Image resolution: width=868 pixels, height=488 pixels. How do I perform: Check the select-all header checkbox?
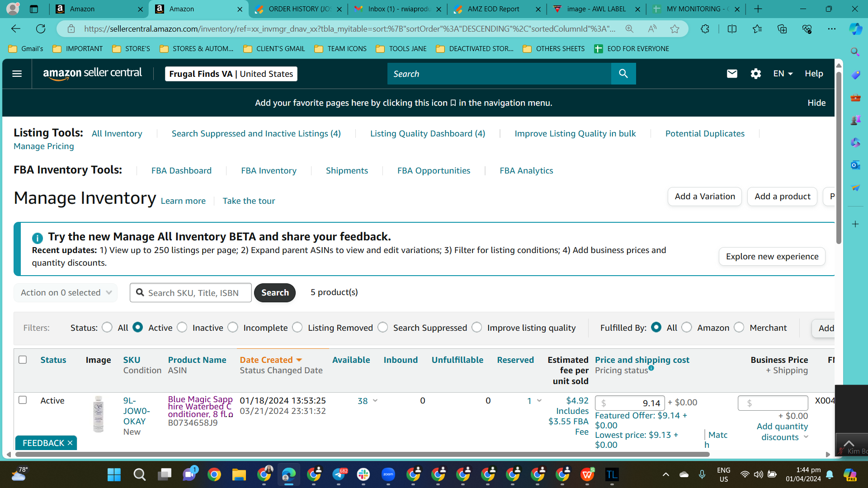point(23,360)
